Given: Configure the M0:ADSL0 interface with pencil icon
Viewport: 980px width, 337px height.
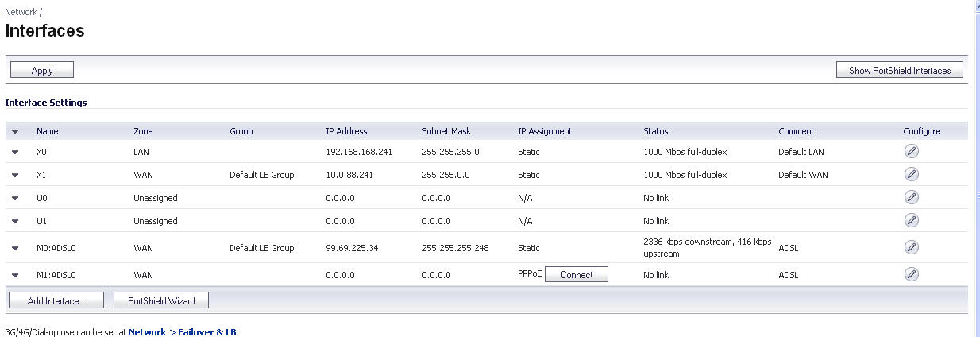Looking at the screenshot, I should pos(912,247).
